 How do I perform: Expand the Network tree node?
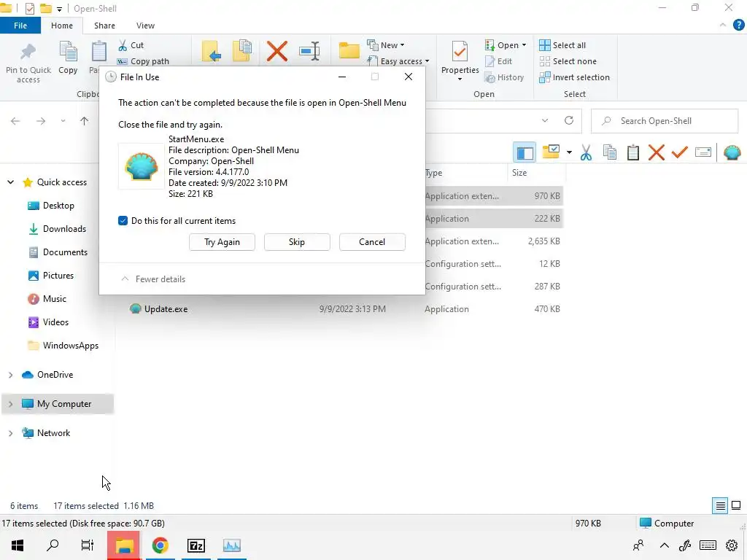pos(10,433)
